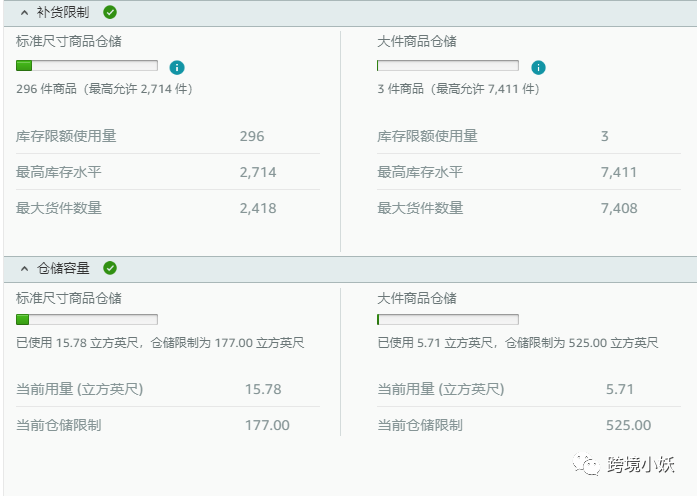Select the 仓储容量 section header title

point(63,268)
